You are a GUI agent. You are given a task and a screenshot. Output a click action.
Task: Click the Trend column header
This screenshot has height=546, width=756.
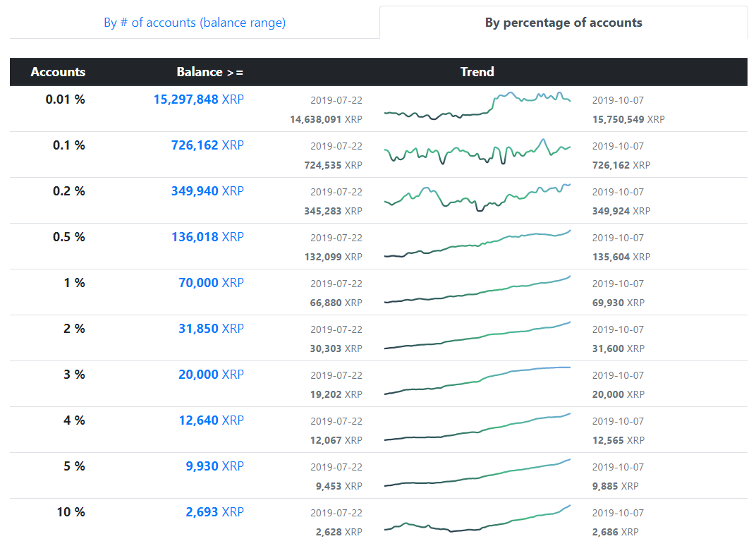477,72
